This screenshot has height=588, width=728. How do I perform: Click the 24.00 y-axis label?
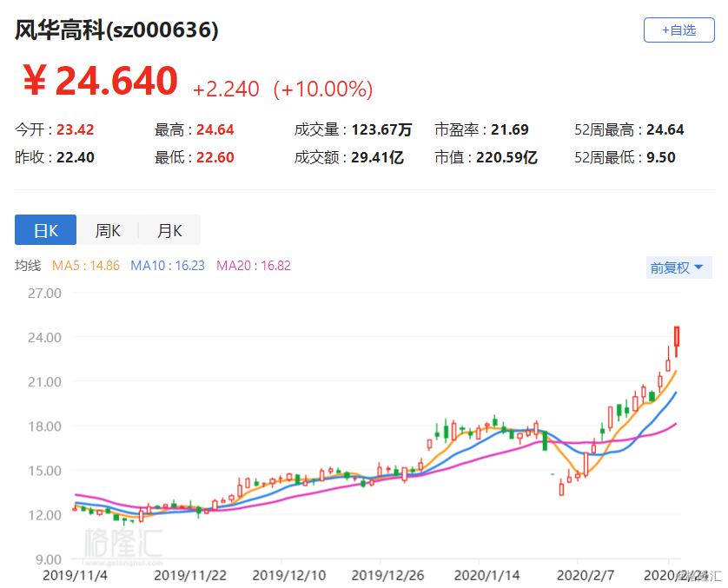44,337
